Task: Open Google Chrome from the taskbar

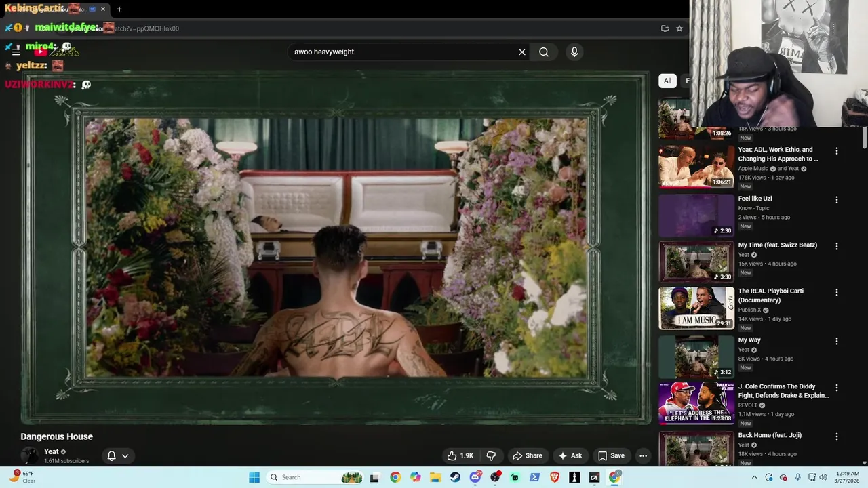Action: [x=395, y=477]
